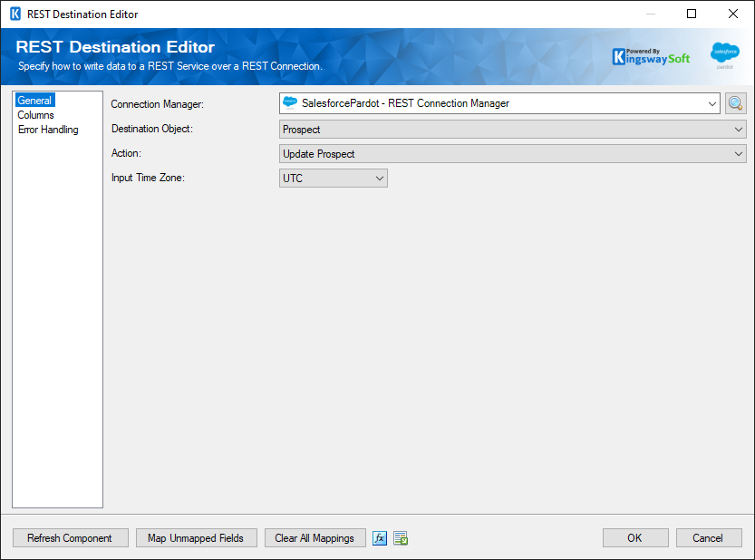Open the Action dropdown showing Update Prospect
755x560 pixels.
click(x=512, y=154)
